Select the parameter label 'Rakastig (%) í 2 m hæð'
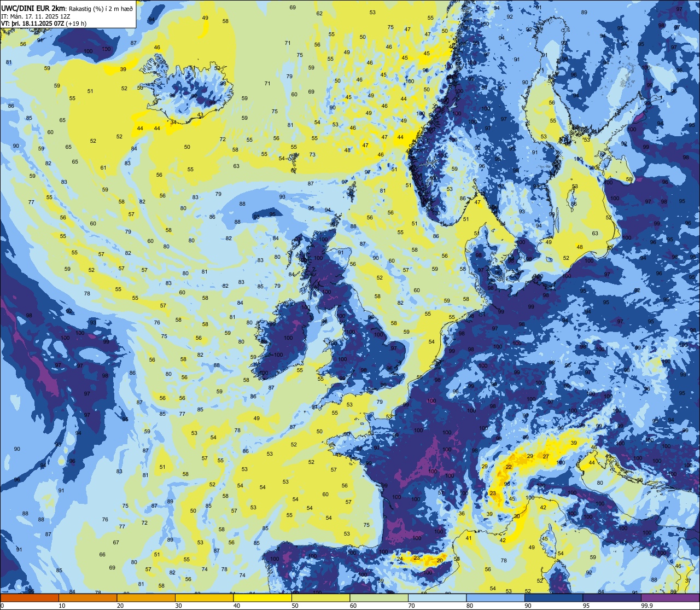 click(x=101, y=9)
